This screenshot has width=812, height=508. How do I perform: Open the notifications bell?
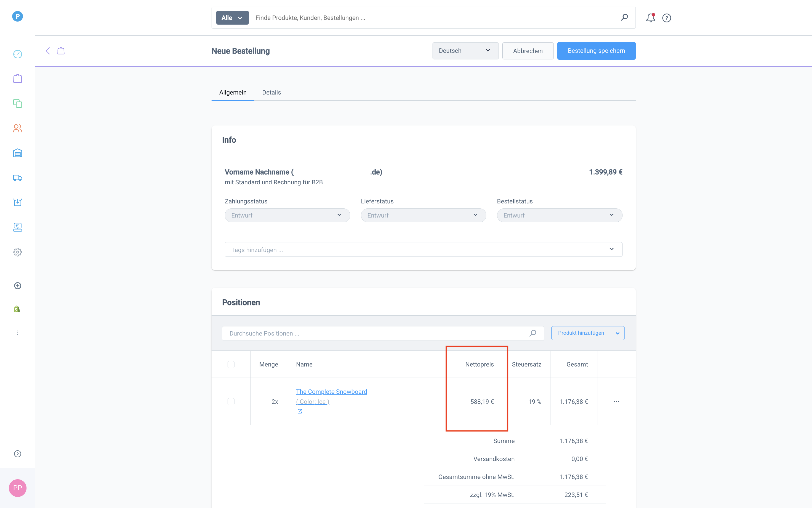tap(650, 18)
